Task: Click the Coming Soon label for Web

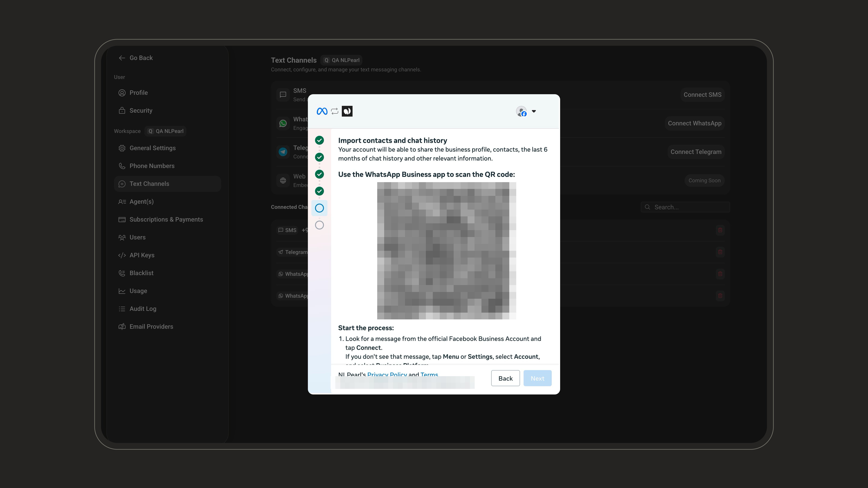Action: point(704,180)
